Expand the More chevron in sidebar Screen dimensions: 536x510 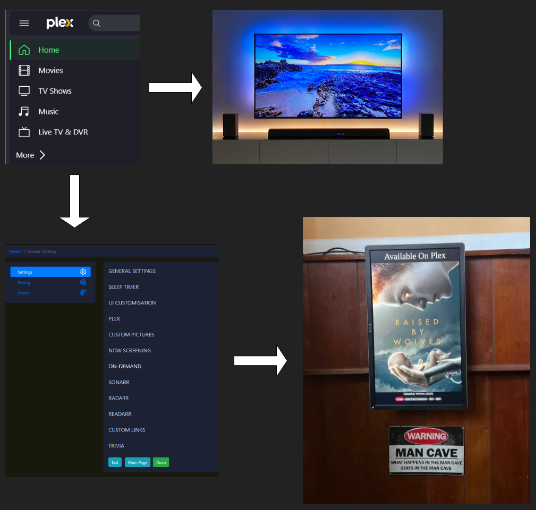[x=42, y=155]
